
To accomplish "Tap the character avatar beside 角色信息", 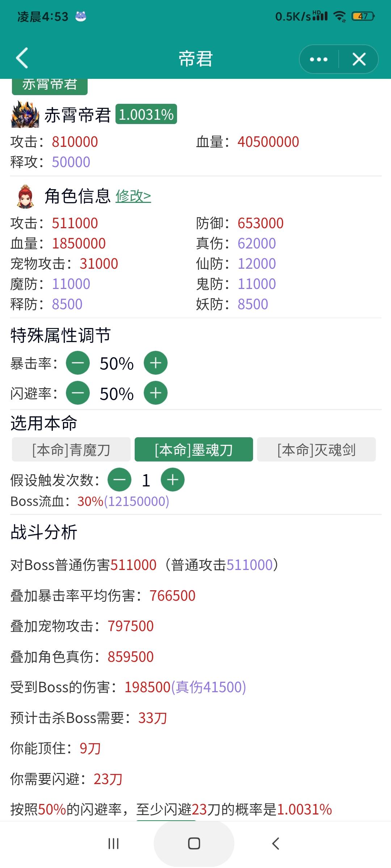I will [25, 196].
